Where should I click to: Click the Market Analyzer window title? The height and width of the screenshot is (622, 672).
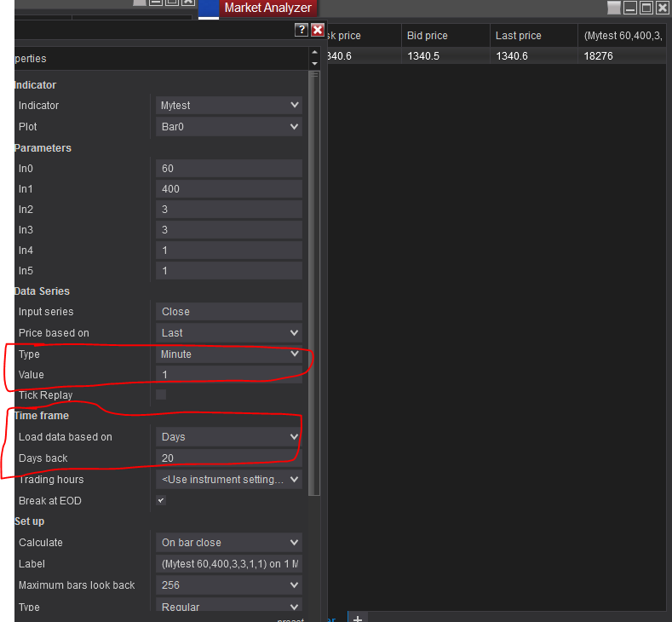click(x=267, y=8)
